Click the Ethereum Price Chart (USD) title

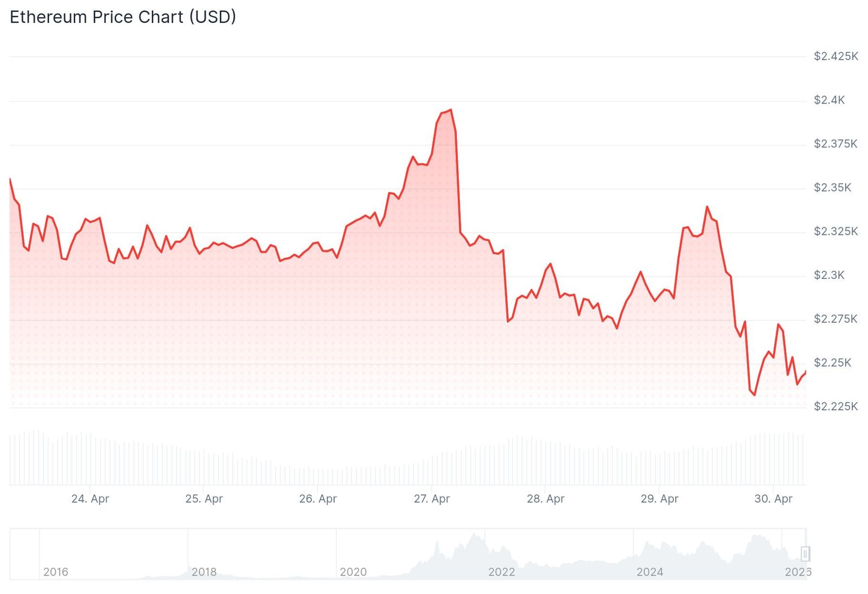coord(123,17)
